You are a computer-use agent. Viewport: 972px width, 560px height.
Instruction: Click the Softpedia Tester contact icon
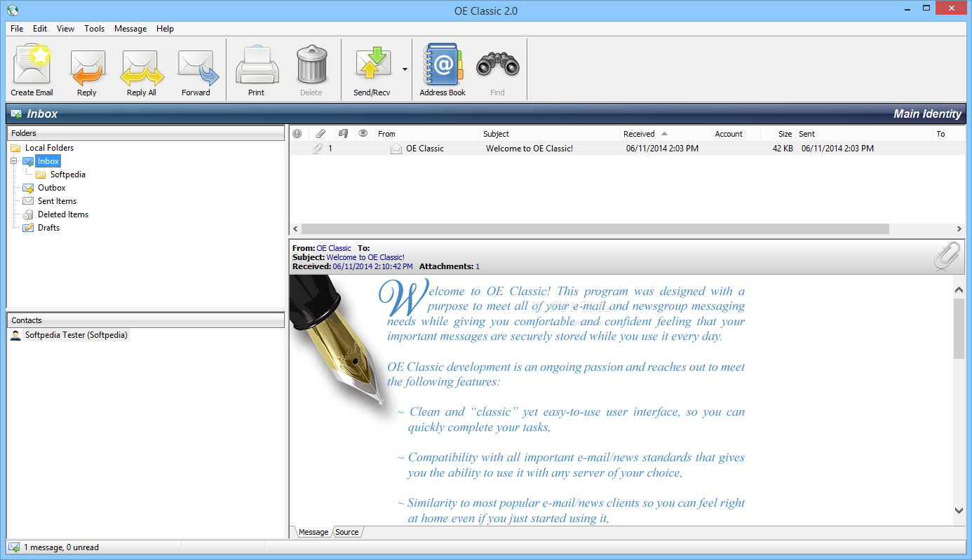(x=15, y=335)
